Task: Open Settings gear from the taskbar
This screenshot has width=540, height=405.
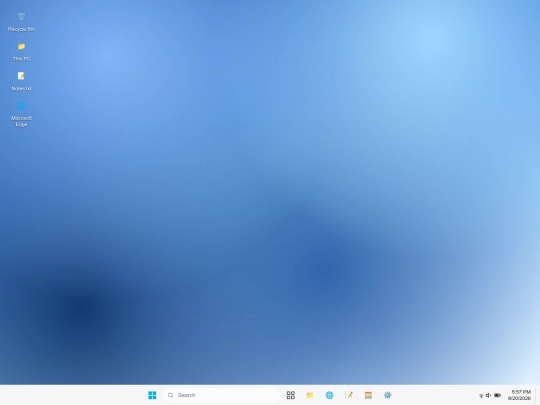Action: click(x=387, y=395)
